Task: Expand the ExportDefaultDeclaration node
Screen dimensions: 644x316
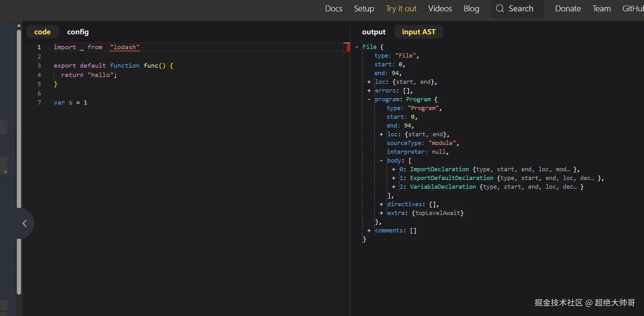Action: (x=393, y=178)
